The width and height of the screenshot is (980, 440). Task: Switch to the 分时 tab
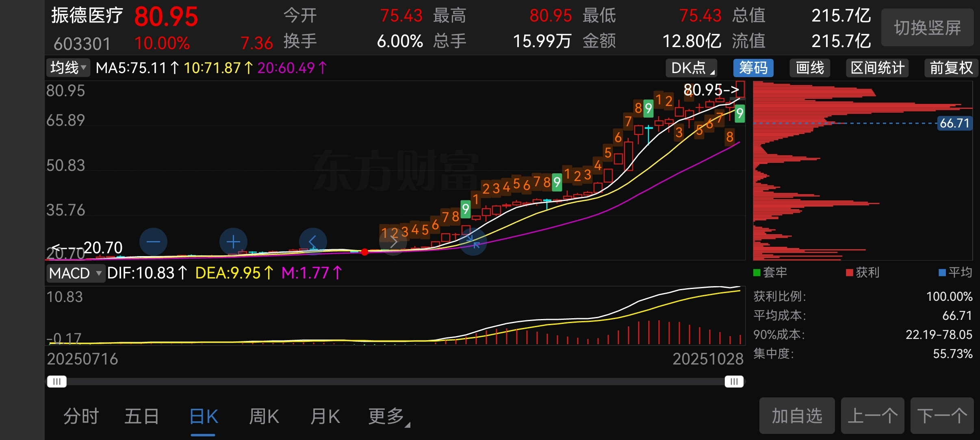[81, 416]
